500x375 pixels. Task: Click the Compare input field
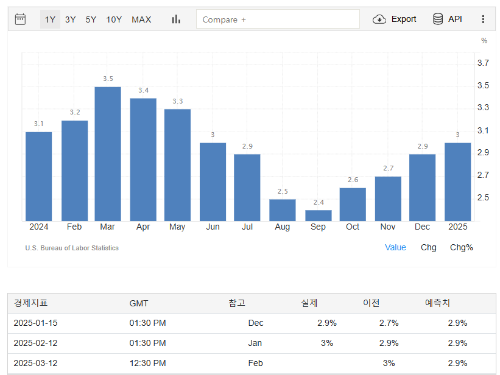coord(278,19)
